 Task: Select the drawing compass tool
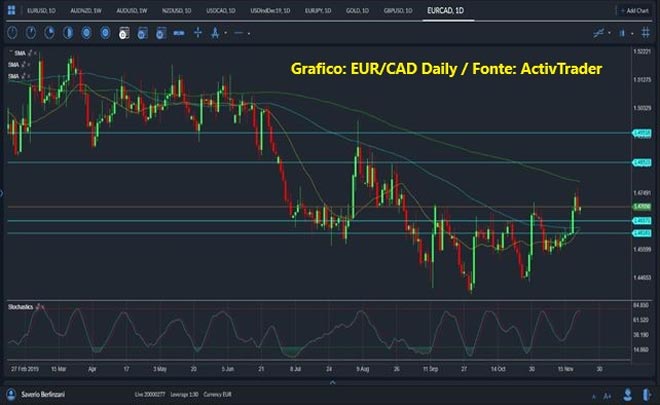pos(214,32)
